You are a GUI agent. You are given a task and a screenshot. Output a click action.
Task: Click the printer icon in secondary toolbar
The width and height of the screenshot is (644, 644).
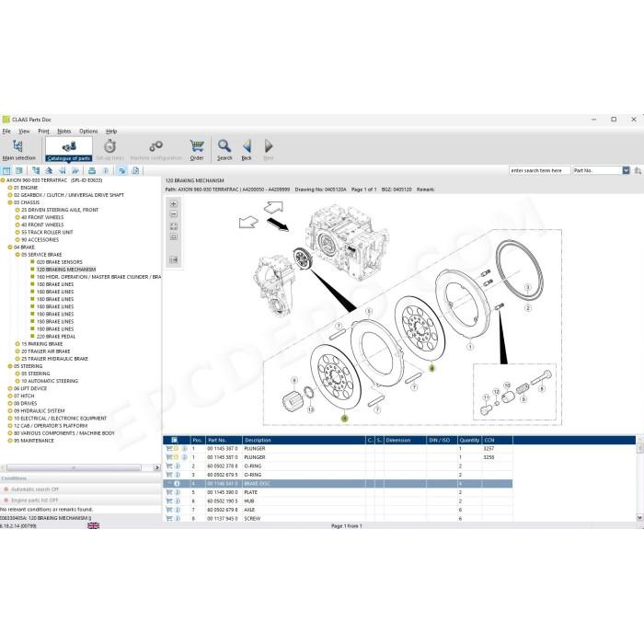92,170
